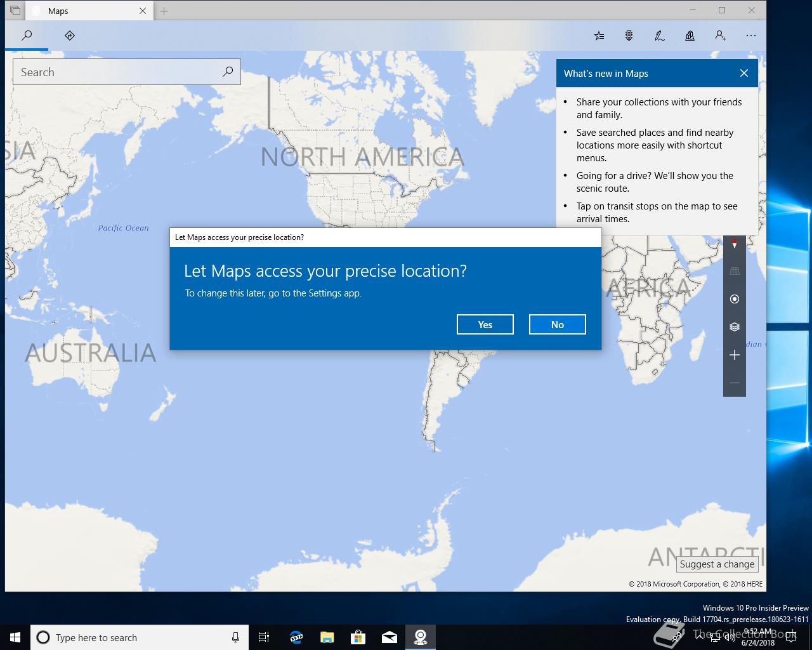Allow location access with Yes button
The width and height of the screenshot is (812, 650).
point(485,324)
